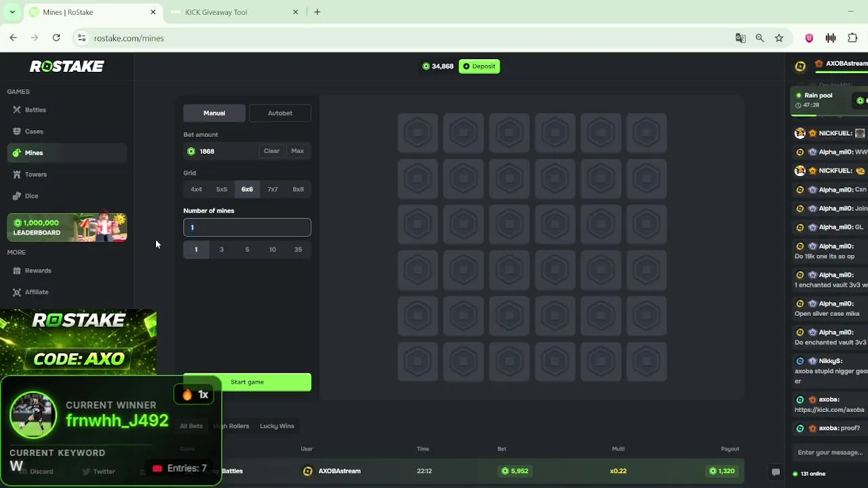Open the kick.com link in chat
The width and height of the screenshot is (868, 488).
point(830,409)
